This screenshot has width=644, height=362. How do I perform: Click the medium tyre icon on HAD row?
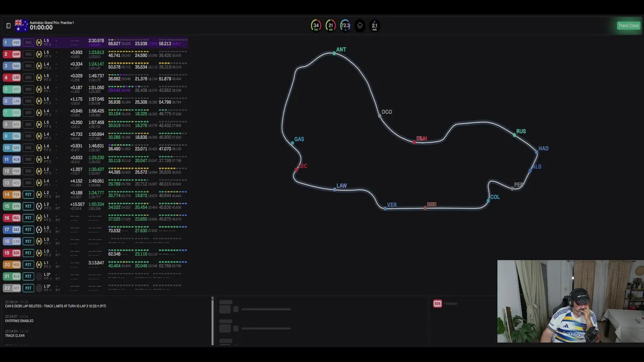coord(39,66)
